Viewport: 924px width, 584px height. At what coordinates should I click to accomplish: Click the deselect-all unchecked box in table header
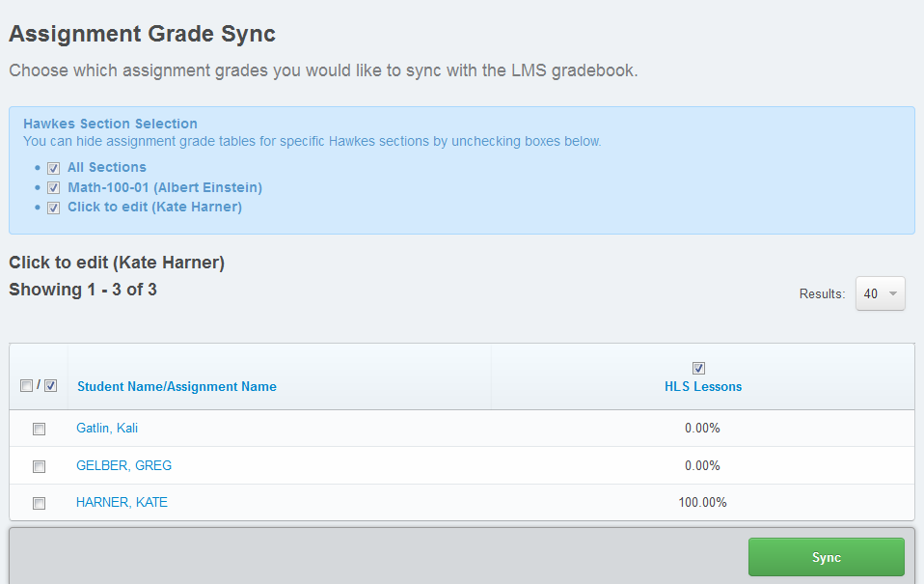coord(26,386)
